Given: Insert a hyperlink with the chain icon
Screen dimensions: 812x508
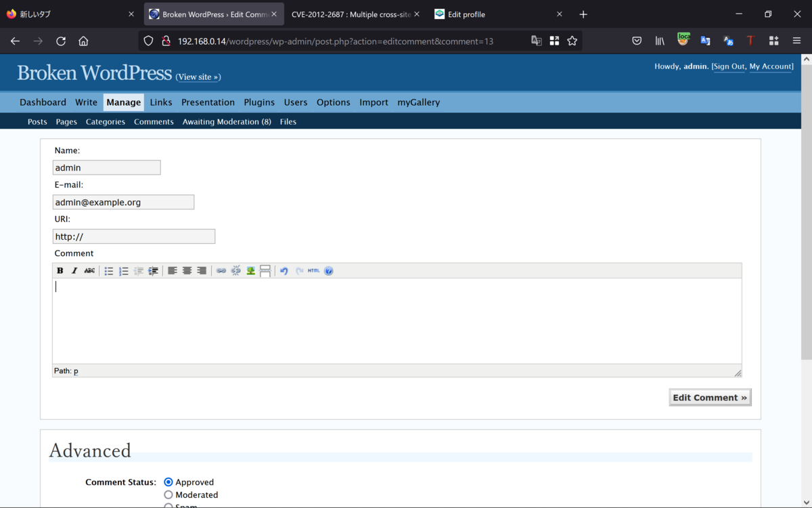Looking at the screenshot, I should pos(221,271).
